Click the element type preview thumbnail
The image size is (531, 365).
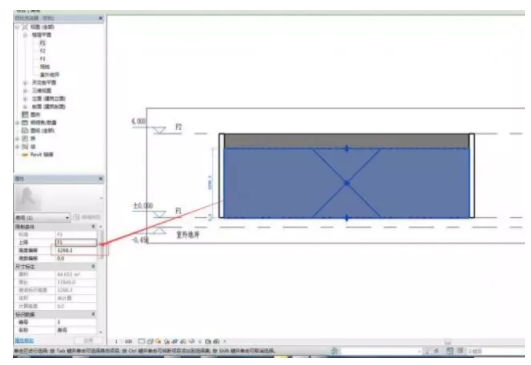28,199
